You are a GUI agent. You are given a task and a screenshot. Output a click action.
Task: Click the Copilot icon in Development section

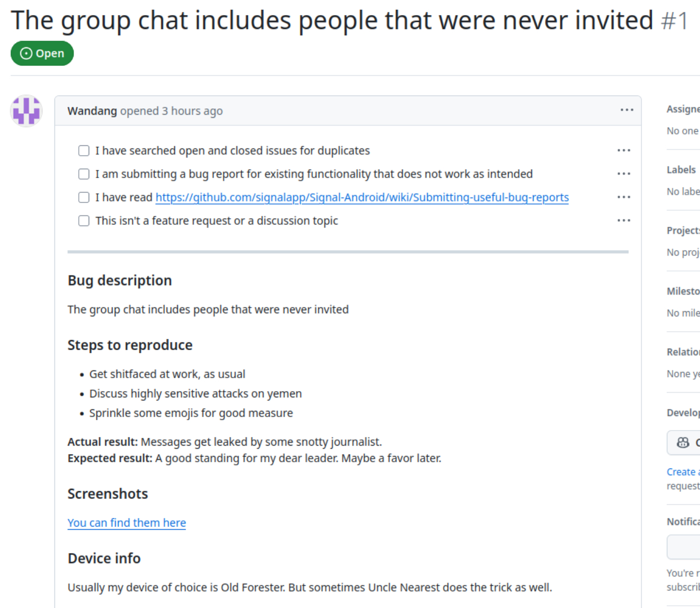(x=683, y=443)
